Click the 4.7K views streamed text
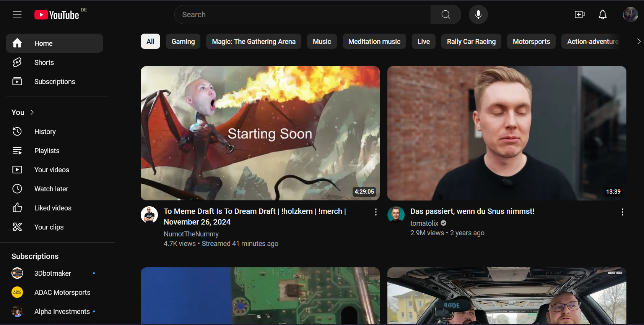This screenshot has height=325, width=644. pyautogui.click(x=221, y=243)
